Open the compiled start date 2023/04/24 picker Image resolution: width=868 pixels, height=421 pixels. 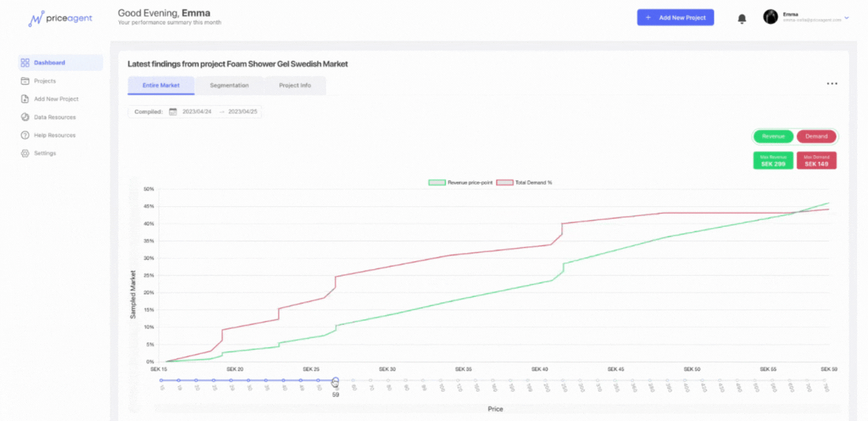click(x=197, y=112)
